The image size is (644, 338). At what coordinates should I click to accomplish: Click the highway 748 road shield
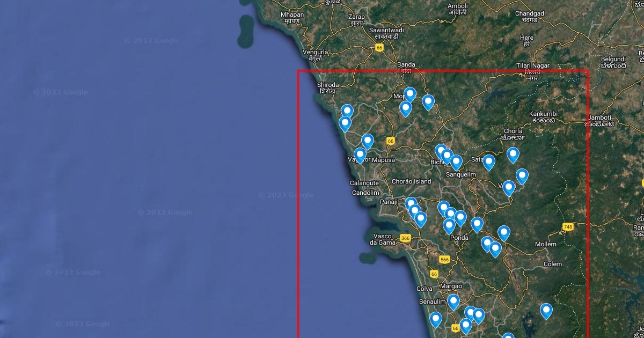coord(568,227)
